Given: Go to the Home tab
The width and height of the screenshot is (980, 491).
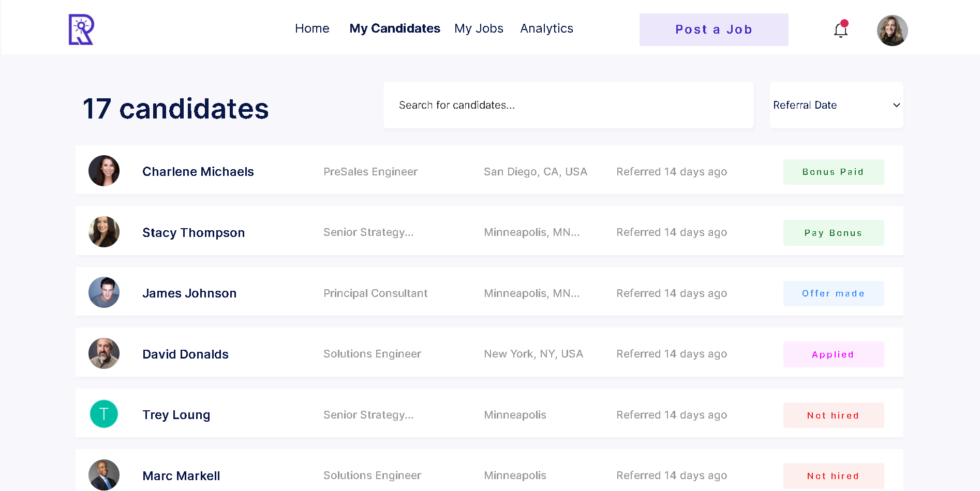Looking at the screenshot, I should 312,28.
